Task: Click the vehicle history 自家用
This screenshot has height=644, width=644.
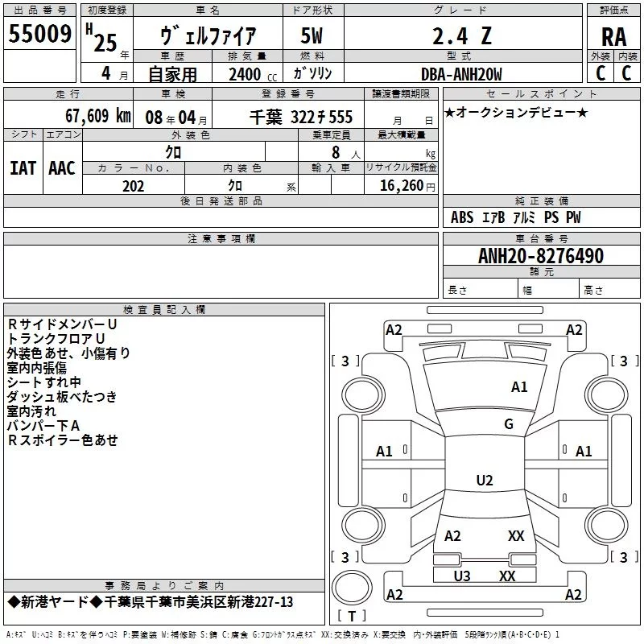Action: point(172,74)
